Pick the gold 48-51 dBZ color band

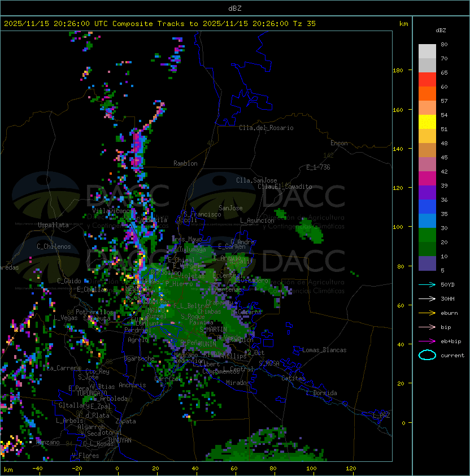[427, 136]
